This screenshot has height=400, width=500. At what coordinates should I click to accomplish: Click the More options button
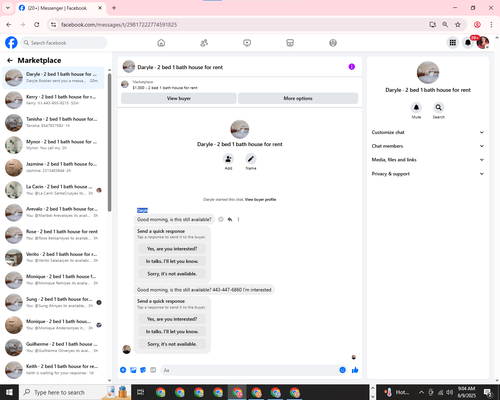[x=298, y=98]
